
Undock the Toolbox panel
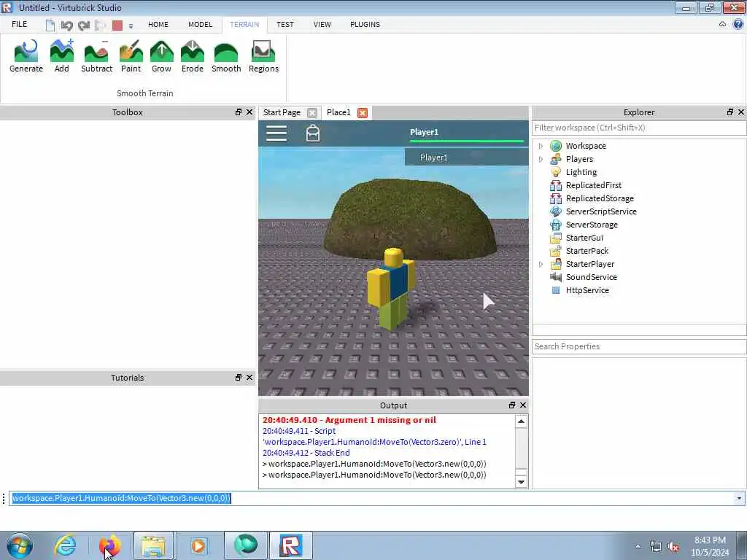tap(239, 112)
